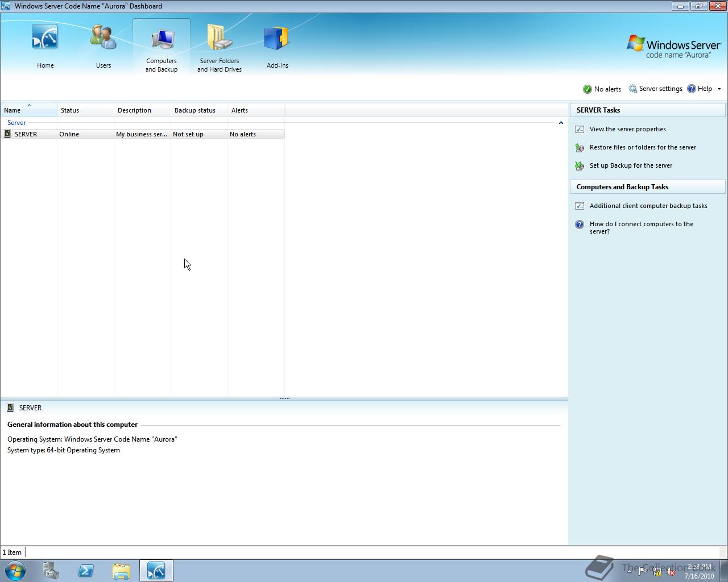This screenshot has width=728, height=582.
Task: Click the Dashboard taskbar button
Action: pyautogui.click(x=156, y=571)
